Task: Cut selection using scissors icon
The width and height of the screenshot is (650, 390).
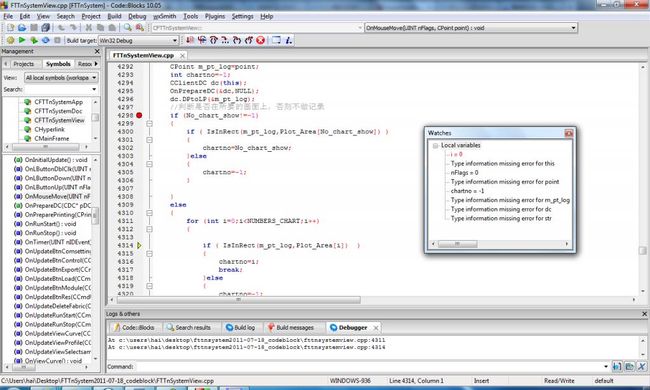Action: pos(88,28)
